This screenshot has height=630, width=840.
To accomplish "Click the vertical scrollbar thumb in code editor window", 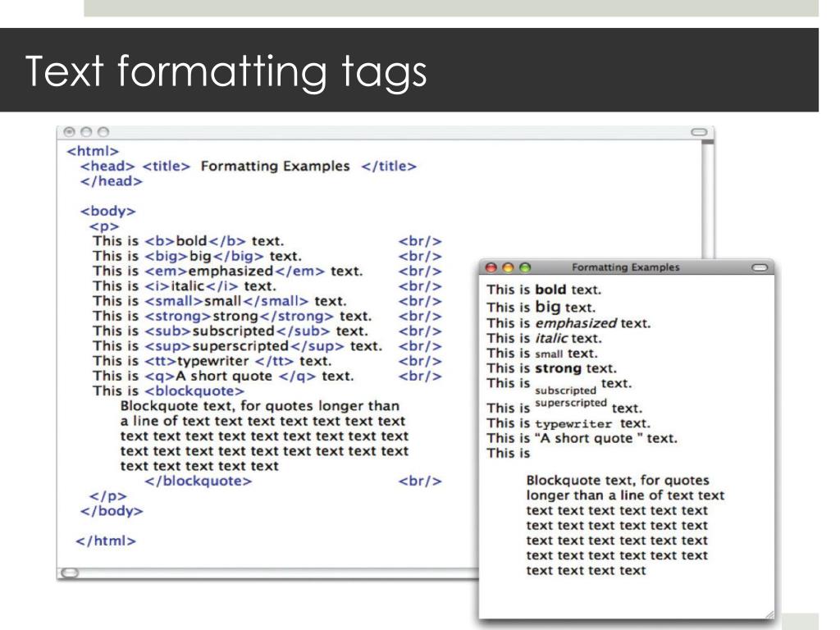I will 708,143.
